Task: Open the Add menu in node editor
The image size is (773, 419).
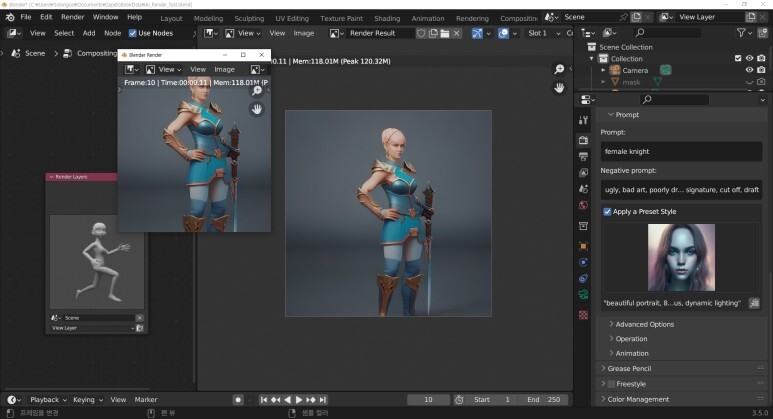Action: pyautogui.click(x=89, y=33)
